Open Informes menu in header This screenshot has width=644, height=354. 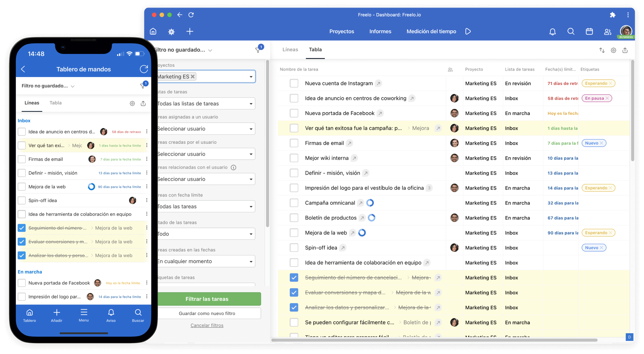(380, 31)
